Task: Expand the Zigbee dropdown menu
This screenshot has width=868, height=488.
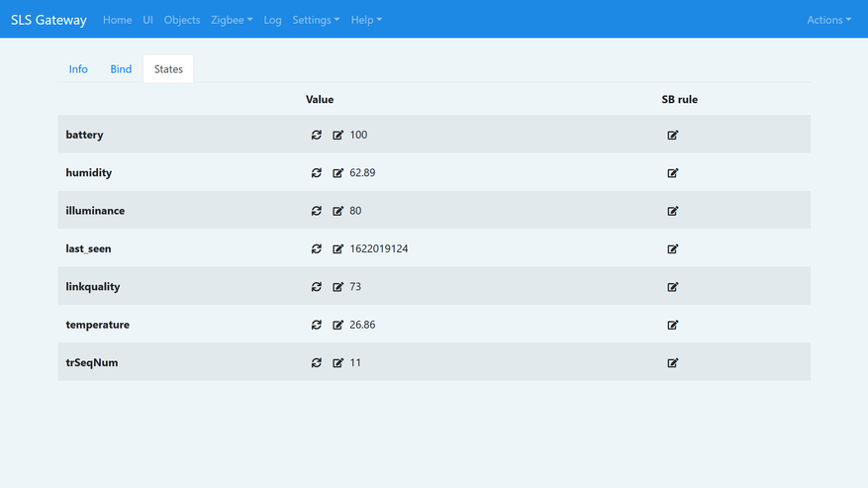Action: pos(232,20)
